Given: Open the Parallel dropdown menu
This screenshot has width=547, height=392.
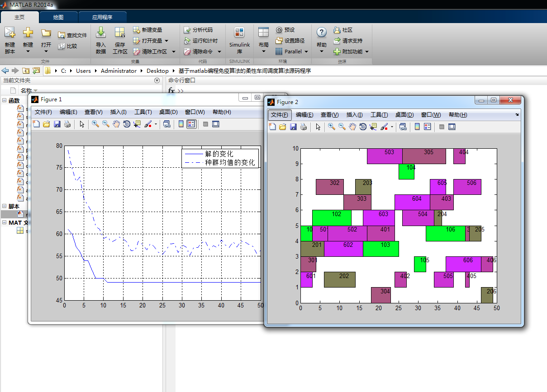Looking at the screenshot, I should coord(292,52).
